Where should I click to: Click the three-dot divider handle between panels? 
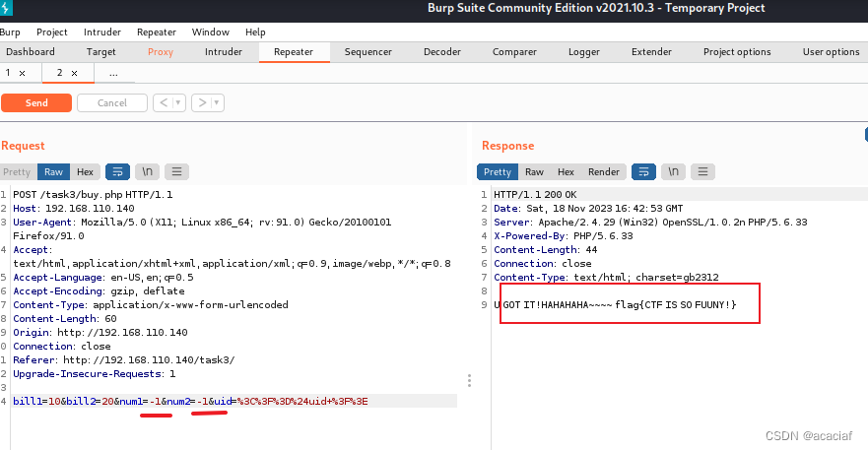pos(469,380)
